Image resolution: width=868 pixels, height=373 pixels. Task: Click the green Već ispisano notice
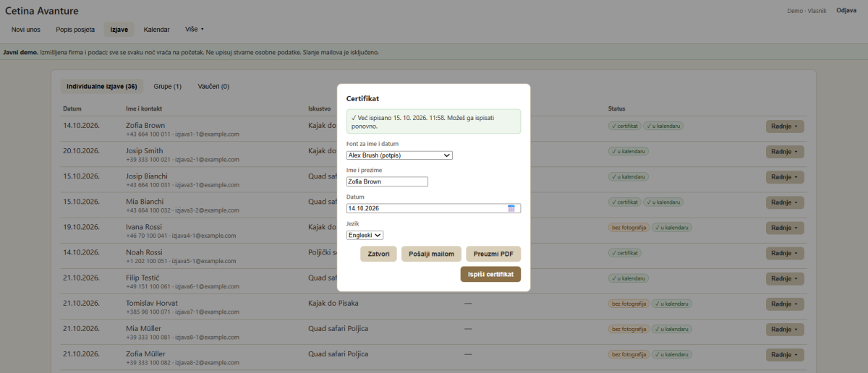tap(433, 121)
